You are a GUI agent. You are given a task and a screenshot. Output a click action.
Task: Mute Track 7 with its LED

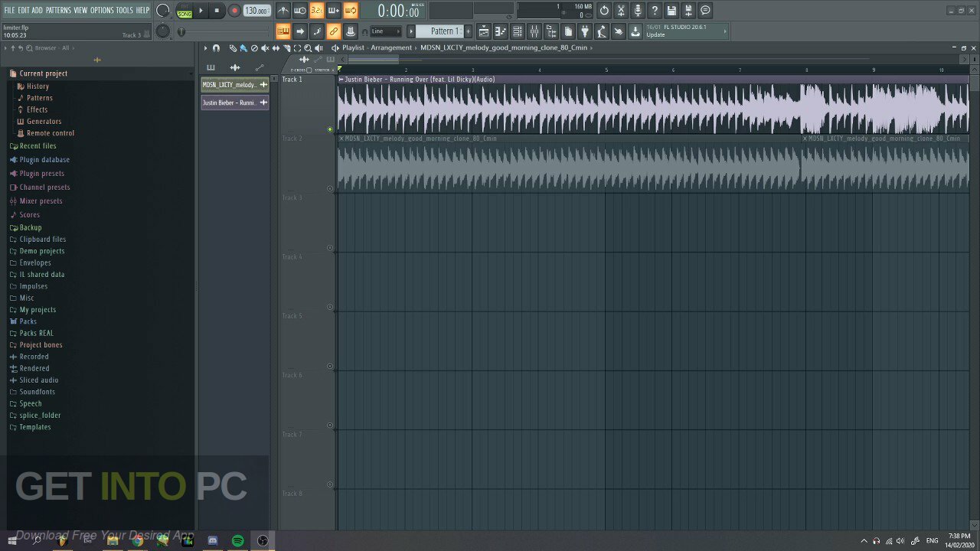pyautogui.click(x=330, y=484)
